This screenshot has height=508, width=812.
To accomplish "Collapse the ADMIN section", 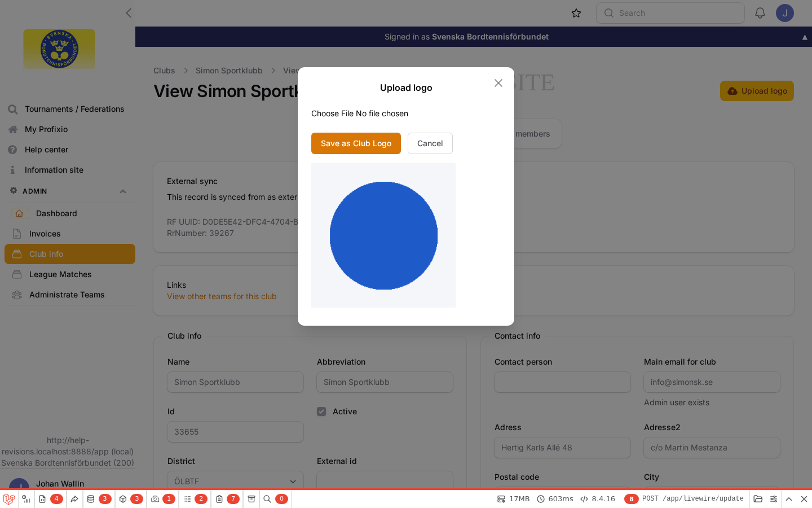I will (123, 191).
